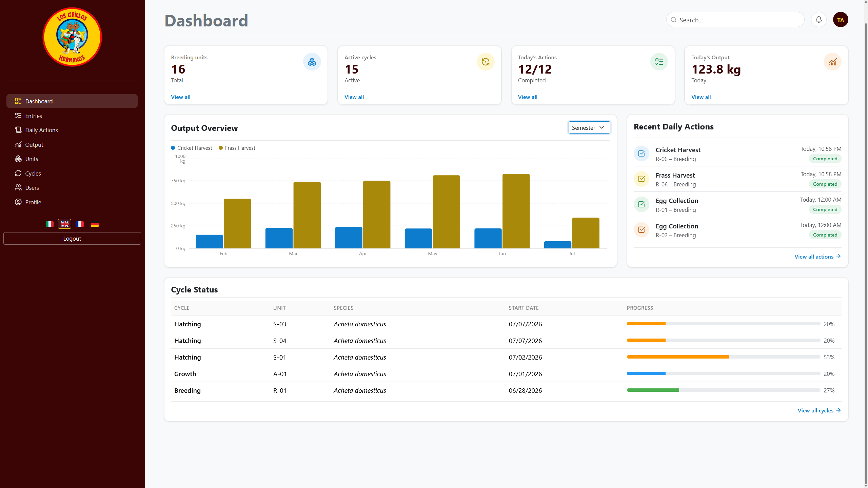Viewport: 868px width, 488px height.
Task: Click the Today's Output chart icon
Action: (833, 62)
